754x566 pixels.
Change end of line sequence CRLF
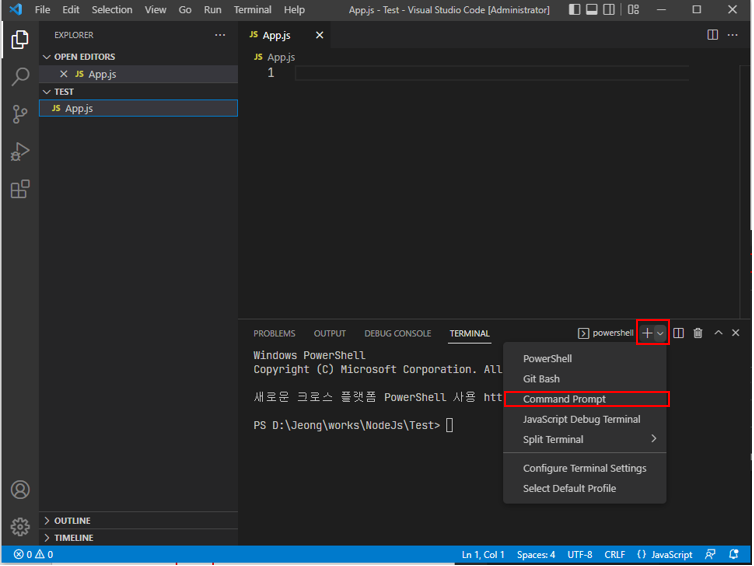[x=615, y=554]
